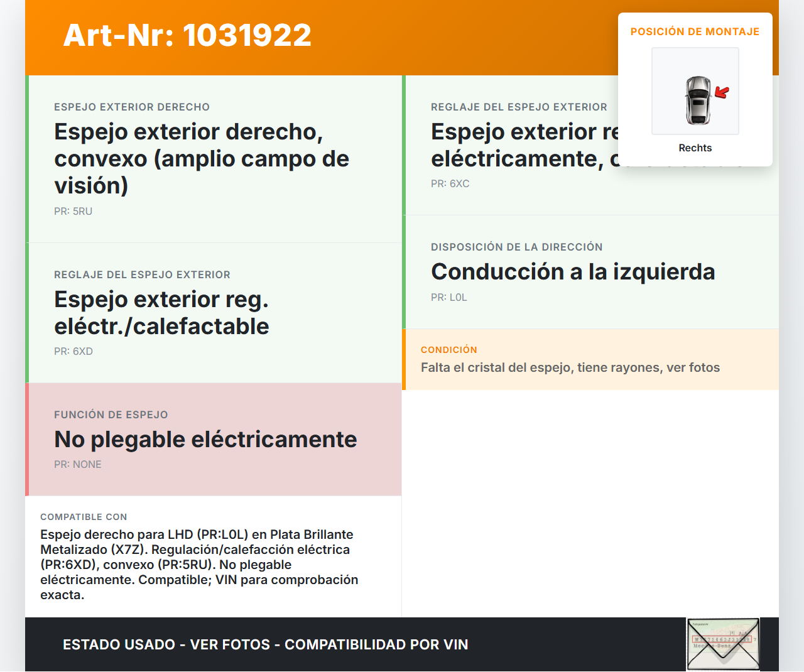Image resolution: width=804 pixels, height=672 pixels.
Task: Switch to the REGLAJE DEL ESPEJO EXTERIOR section
Action: click(142, 274)
